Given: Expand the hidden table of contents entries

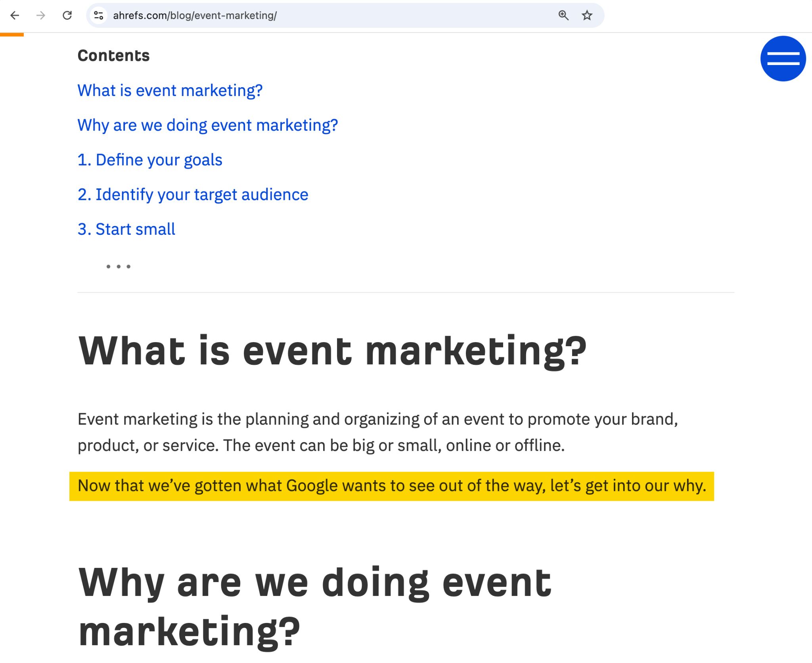Looking at the screenshot, I should point(119,266).
